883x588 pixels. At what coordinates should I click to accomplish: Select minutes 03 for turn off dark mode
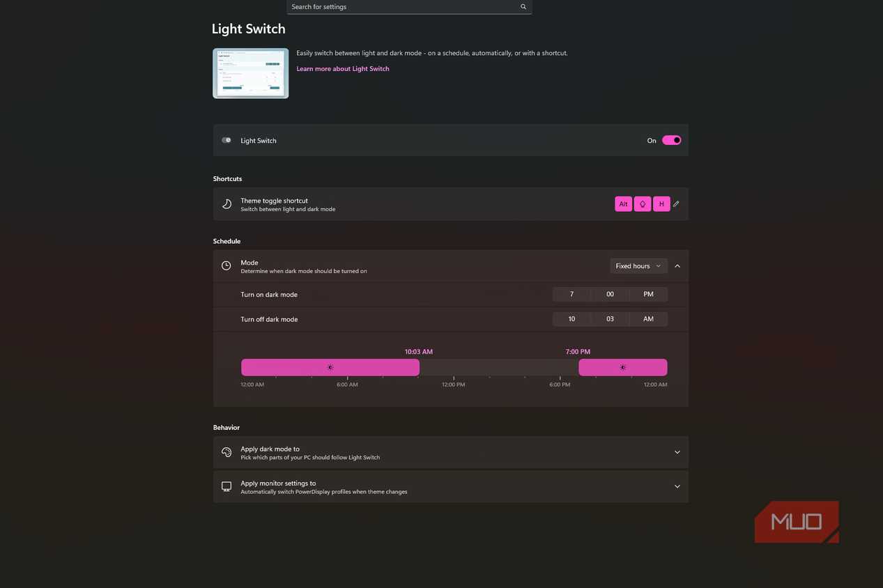[610, 319]
